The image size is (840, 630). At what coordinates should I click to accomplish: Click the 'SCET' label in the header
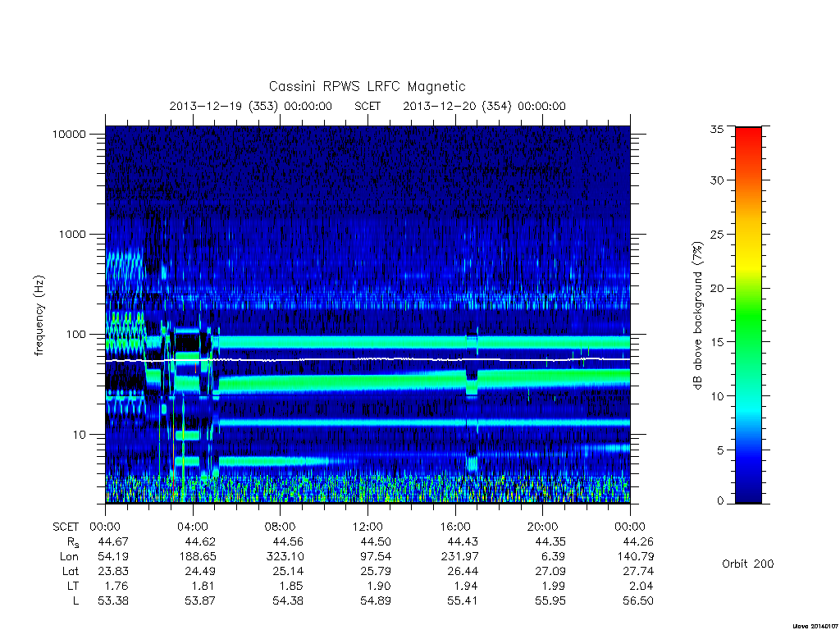click(x=367, y=106)
